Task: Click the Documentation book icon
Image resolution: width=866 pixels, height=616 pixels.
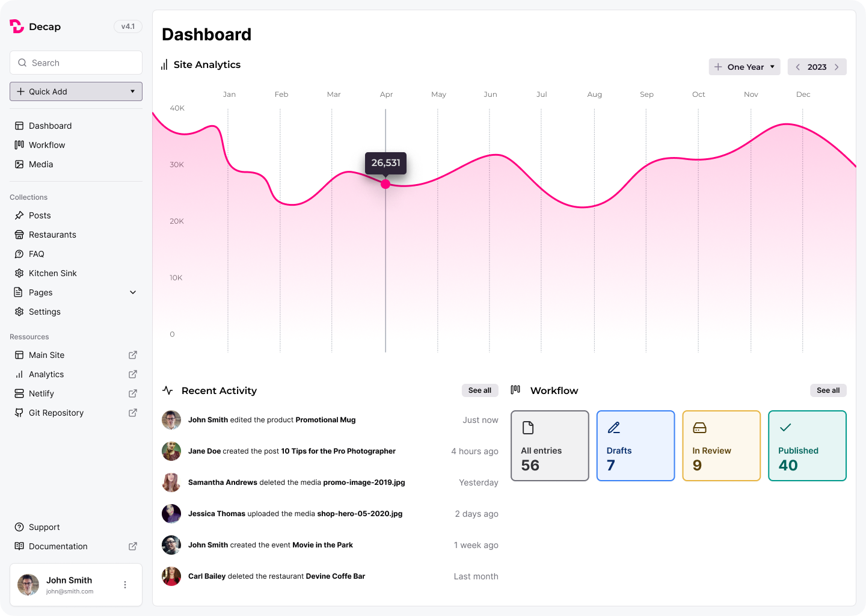Action: click(19, 546)
